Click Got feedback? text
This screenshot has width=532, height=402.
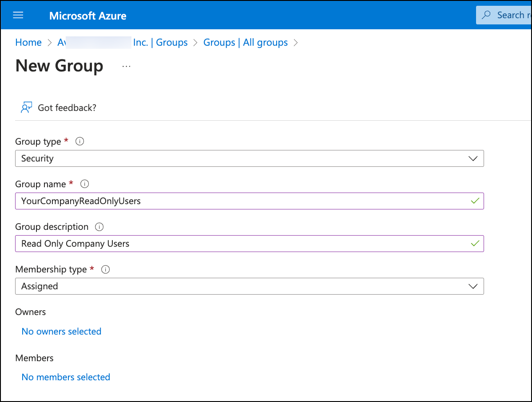[x=67, y=107]
